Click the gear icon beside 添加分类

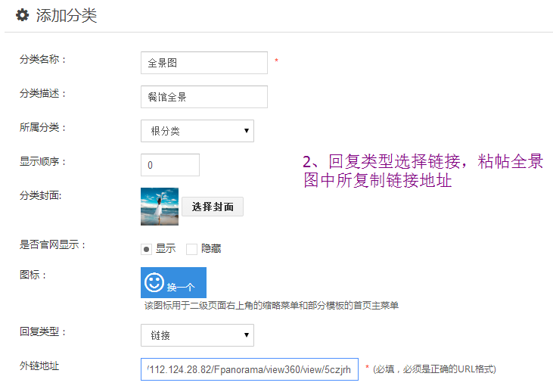click(23, 15)
